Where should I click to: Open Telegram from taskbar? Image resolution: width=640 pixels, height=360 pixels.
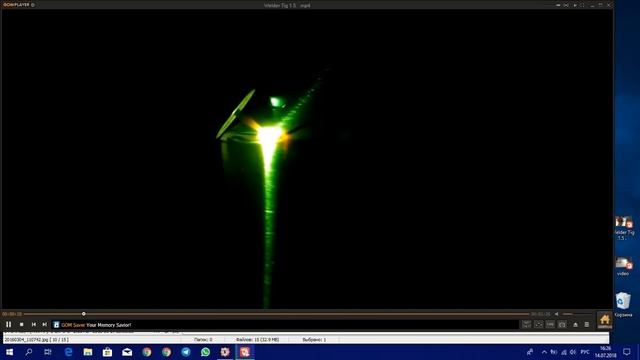(x=186, y=352)
